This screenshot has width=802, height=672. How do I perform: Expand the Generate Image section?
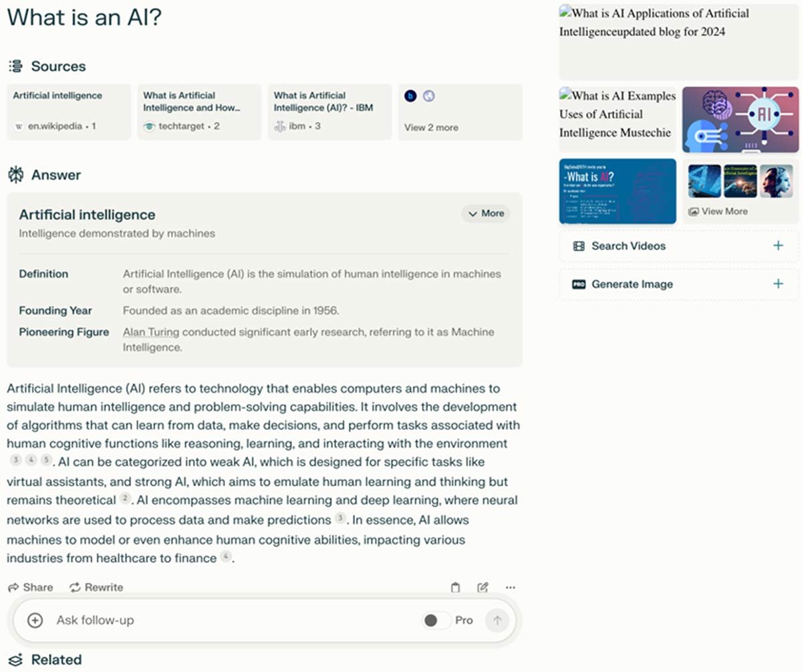pyautogui.click(x=777, y=284)
